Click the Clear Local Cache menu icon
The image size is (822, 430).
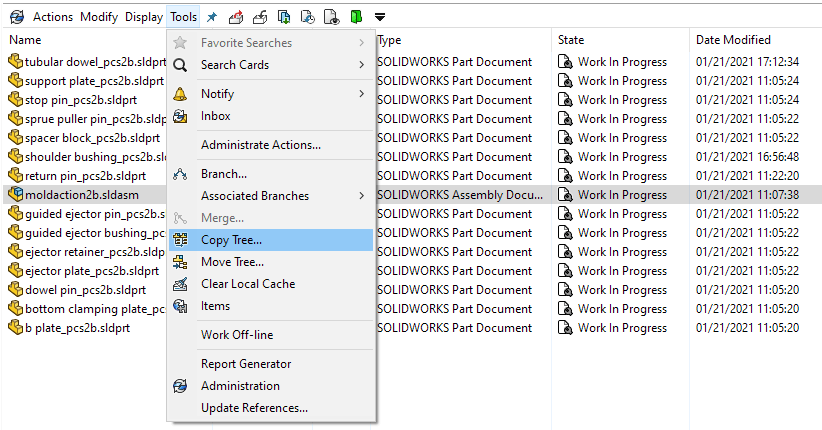180,284
